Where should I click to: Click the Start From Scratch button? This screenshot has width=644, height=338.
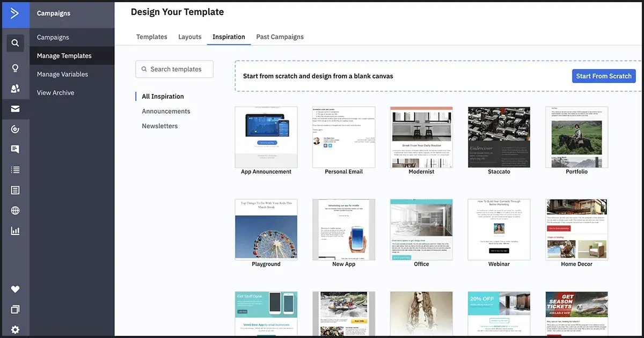603,76
